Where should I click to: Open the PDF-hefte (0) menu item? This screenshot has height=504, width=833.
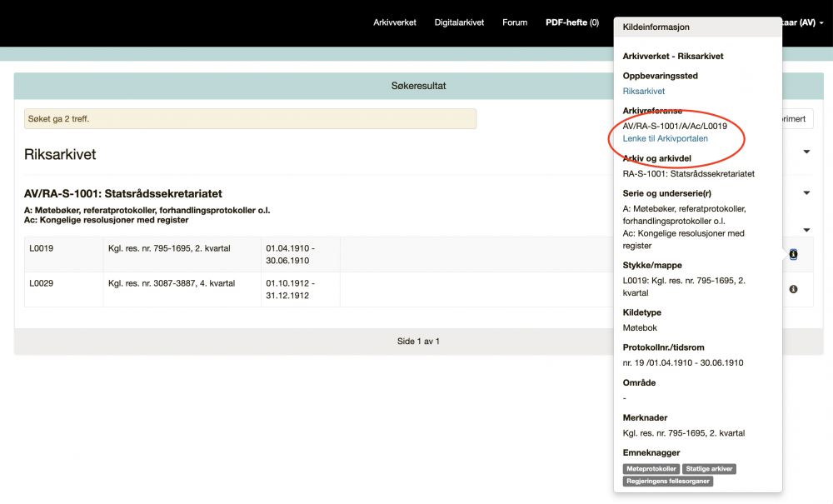pos(572,22)
